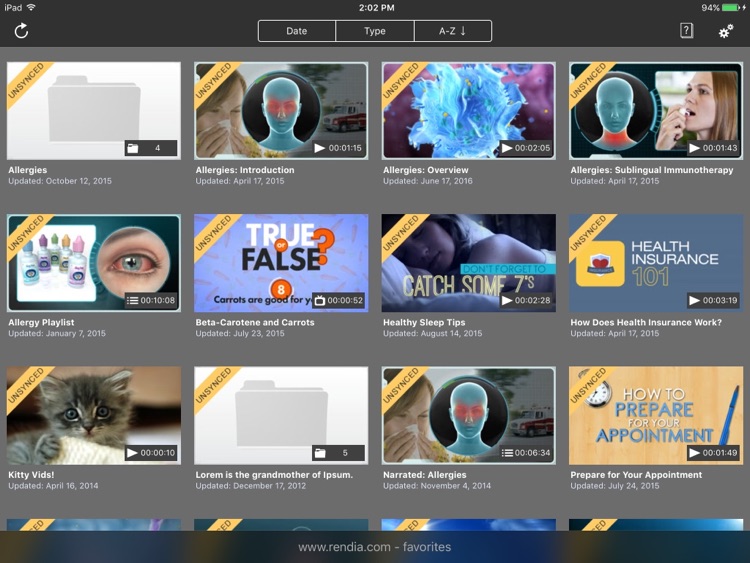
Task: Tap the battery indicator in status bar
Action: pyautogui.click(x=730, y=8)
